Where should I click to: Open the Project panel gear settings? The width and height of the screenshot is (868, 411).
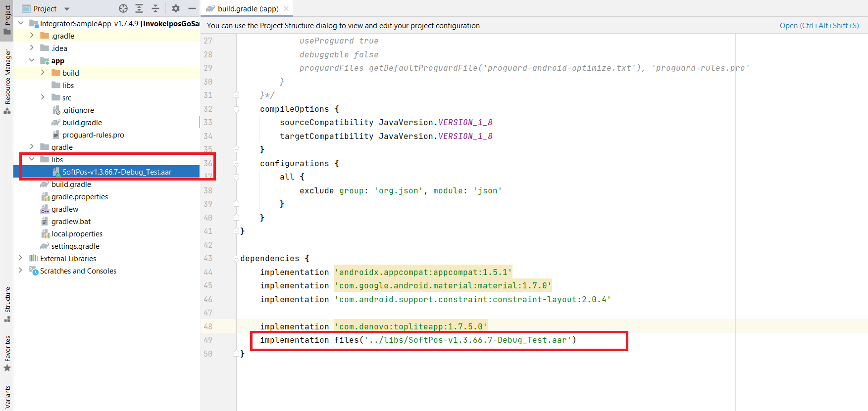tap(176, 8)
